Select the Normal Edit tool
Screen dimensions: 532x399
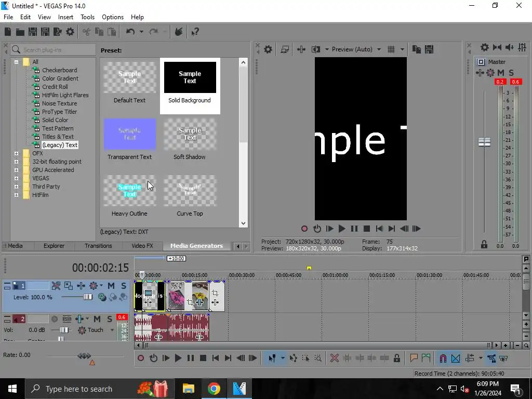tap(272, 358)
